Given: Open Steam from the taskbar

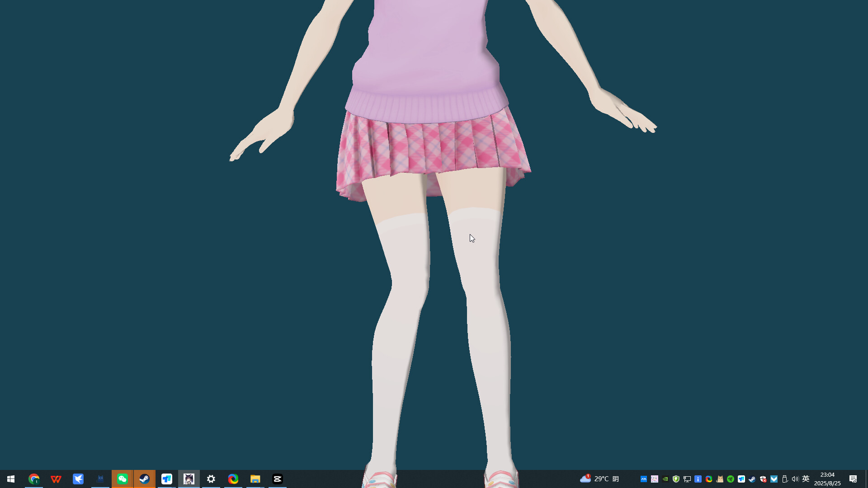Looking at the screenshot, I should click(145, 479).
